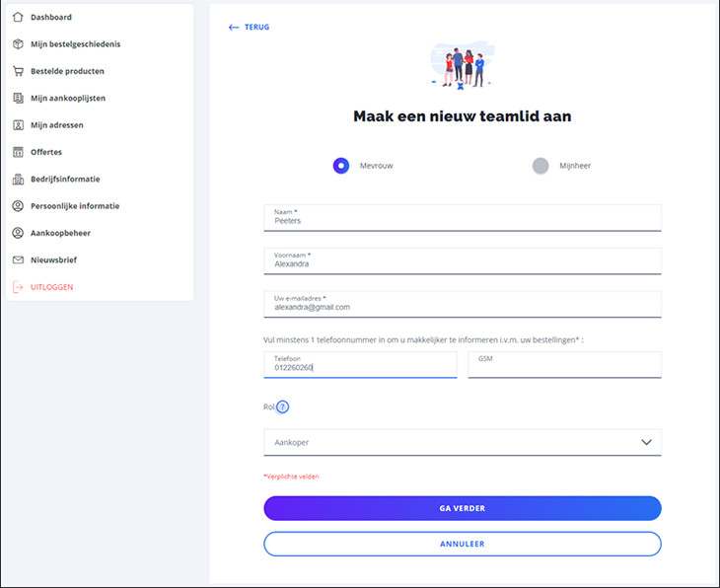This screenshot has width=720, height=588.
Task: Open the Aankoper role dropdown
Action: (463, 442)
